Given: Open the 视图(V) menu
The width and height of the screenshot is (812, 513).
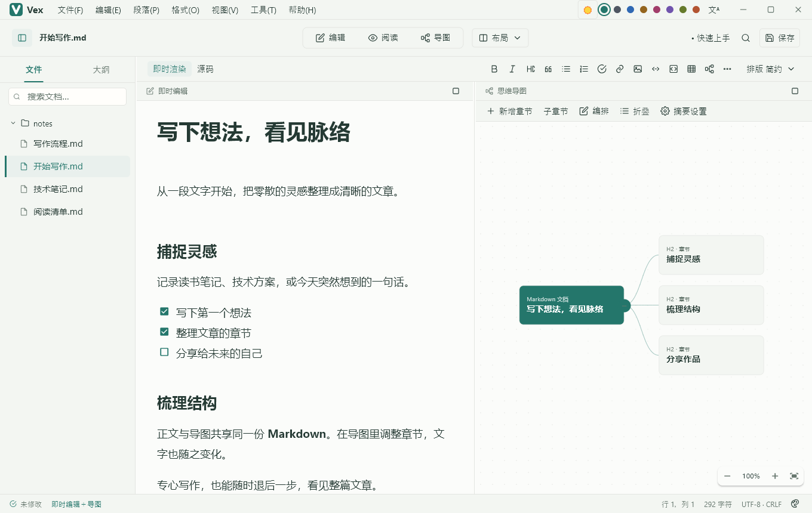Looking at the screenshot, I should (x=225, y=10).
